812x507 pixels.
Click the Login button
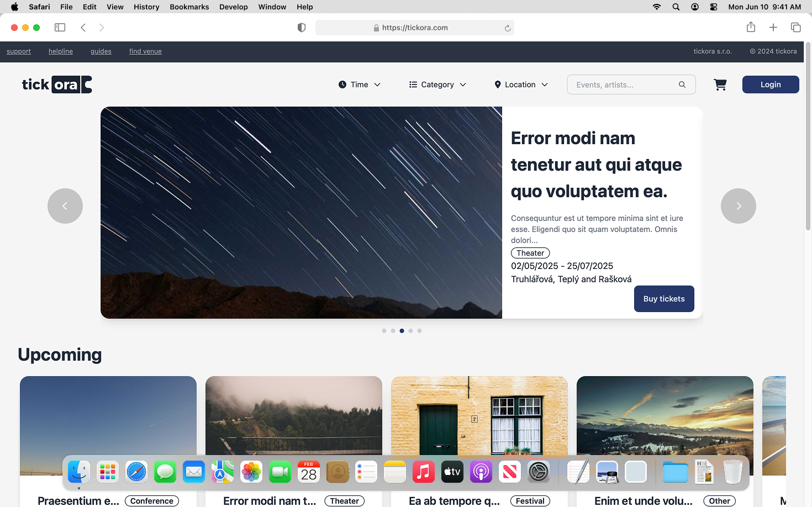tap(771, 84)
